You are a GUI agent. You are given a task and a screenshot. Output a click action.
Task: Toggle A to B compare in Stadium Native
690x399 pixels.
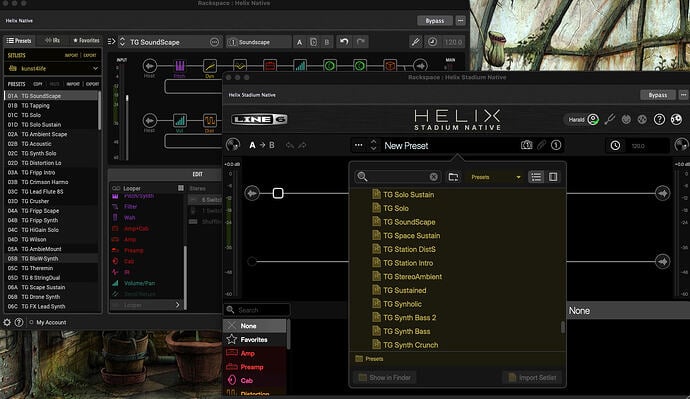(x=262, y=145)
